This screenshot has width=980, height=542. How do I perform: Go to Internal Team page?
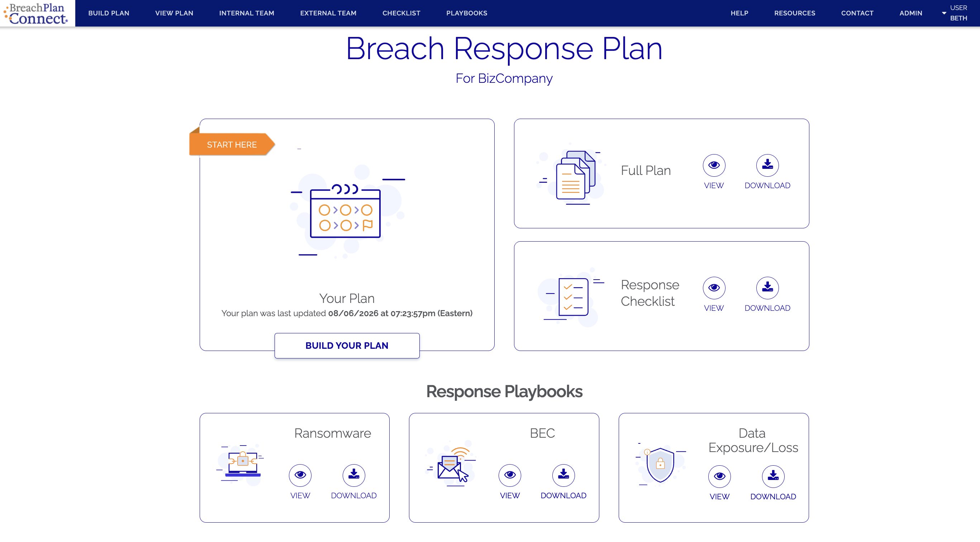click(247, 13)
